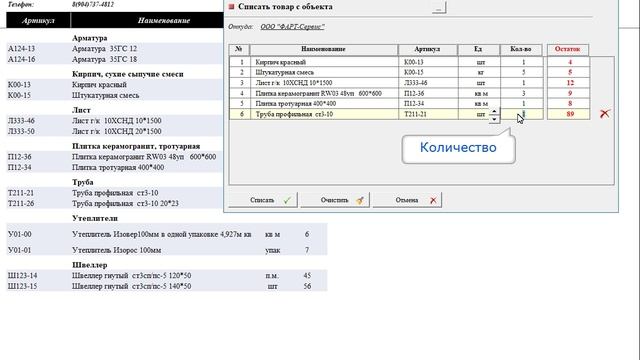Select Швеллер гнутый 140*50 item

tap(131, 286)
